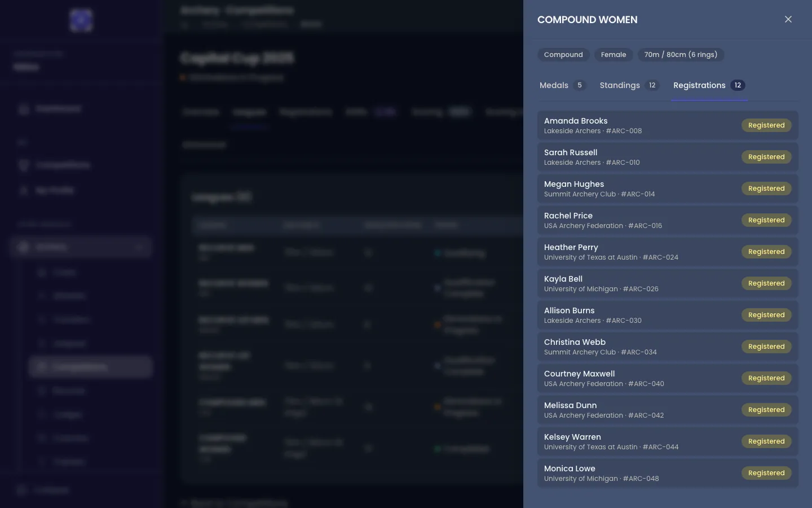Open Monica Lowe registration entry
This screenshot has width=812, height=508.
pos(668,473)
